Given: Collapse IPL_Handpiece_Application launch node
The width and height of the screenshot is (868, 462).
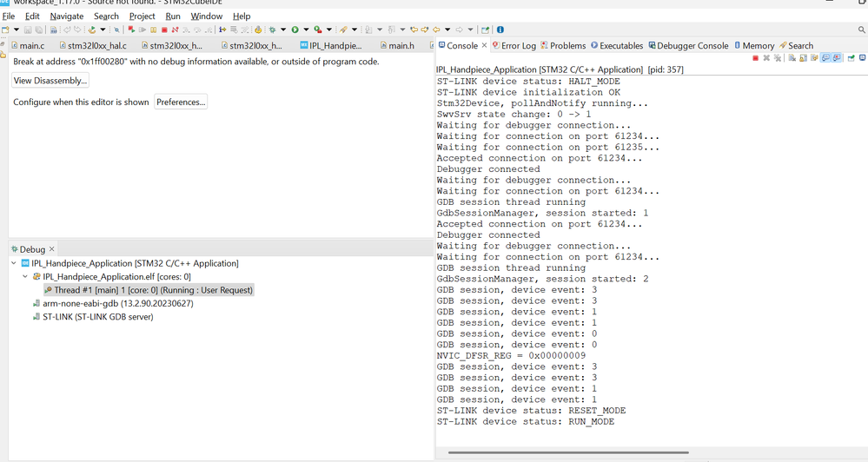Looking at the screenshot, I should [14, 263].
